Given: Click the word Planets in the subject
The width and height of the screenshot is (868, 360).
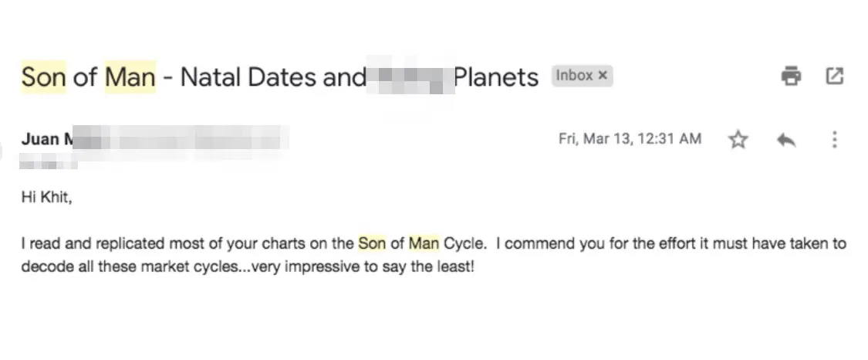Looking at the screenshot, I should pyautogui.click(x=496, y=77).
